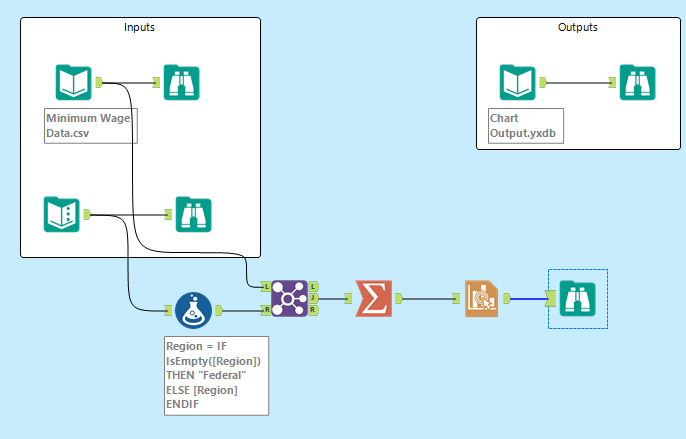The image size is (686, 439).
Task: Open the Browse tool in the Outputs container
Action: tap(637, 82)
